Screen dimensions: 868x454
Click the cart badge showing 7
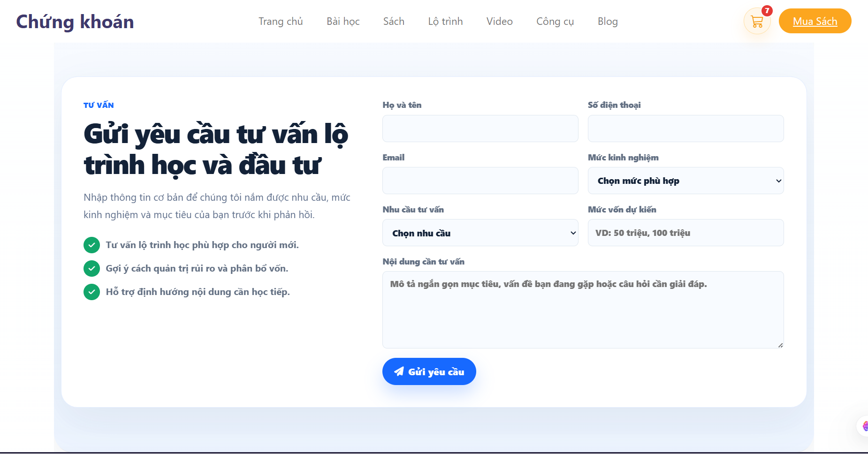click(x=767, y=10)
